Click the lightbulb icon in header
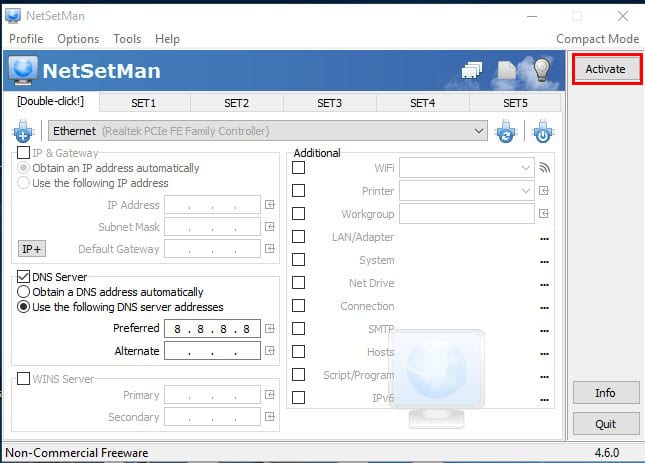645x463 pixels. [x=541, y=70]
